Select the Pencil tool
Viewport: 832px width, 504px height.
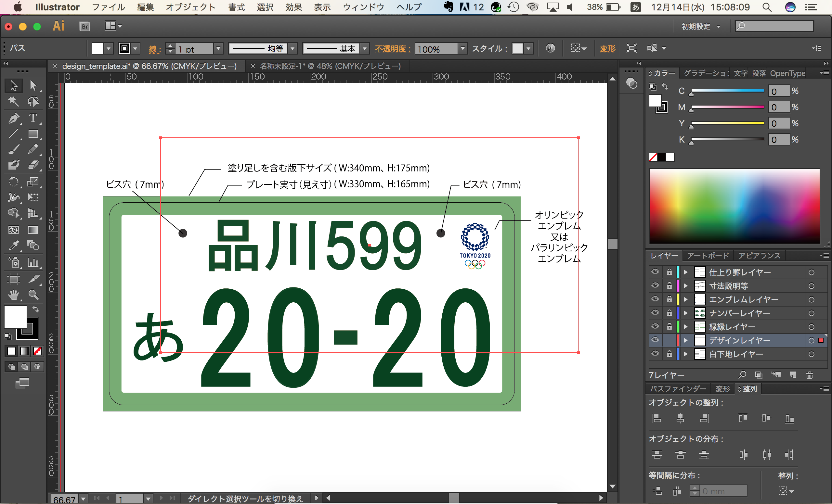tap(33, 149)
